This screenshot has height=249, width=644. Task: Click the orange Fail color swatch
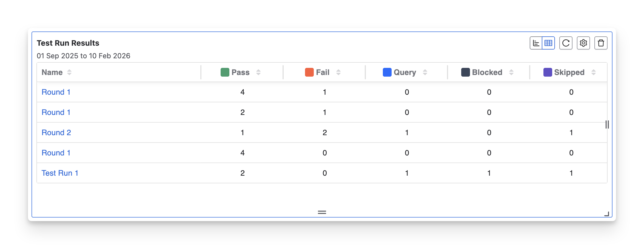[309, 72]
